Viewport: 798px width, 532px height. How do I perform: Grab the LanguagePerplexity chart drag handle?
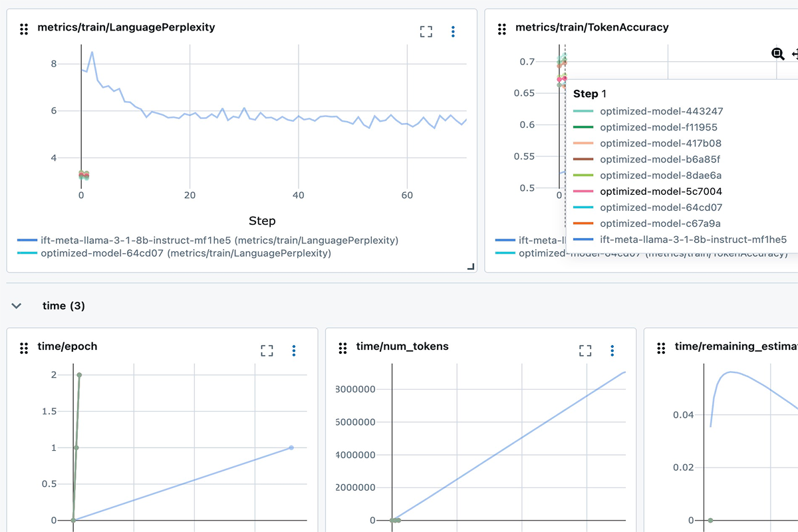(x=24, y=29)
